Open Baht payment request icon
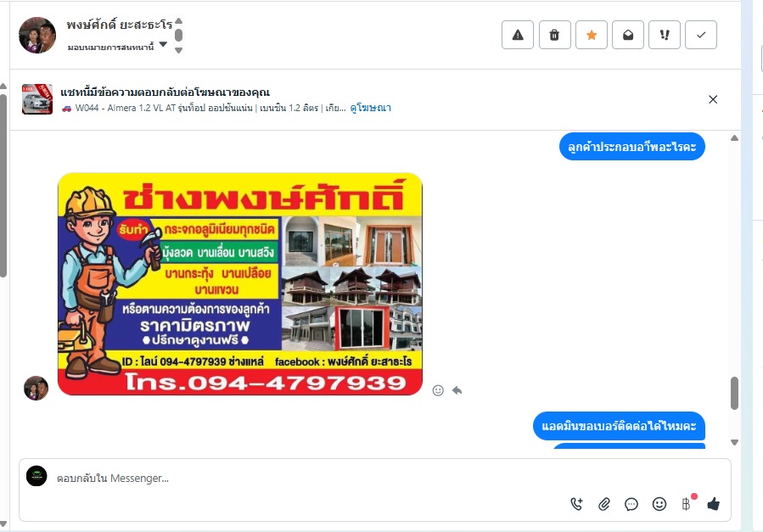The image size is (763, 532). (x=686, y=504)
